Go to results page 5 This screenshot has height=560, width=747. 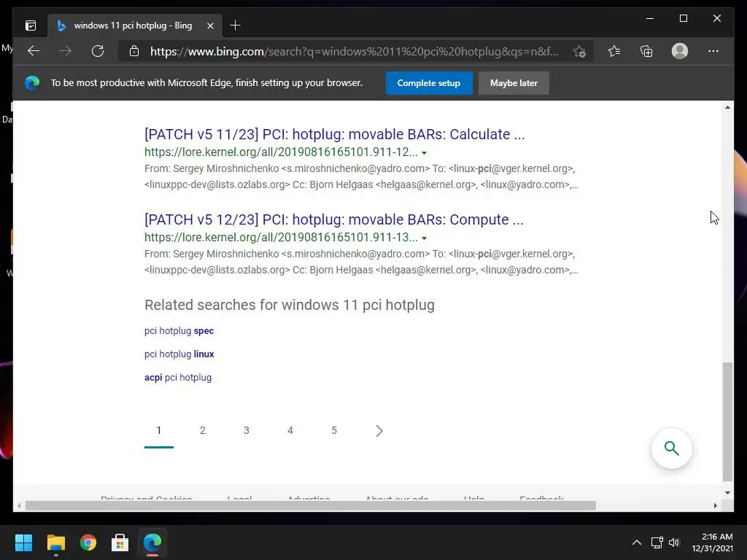(x=334, y=430)
